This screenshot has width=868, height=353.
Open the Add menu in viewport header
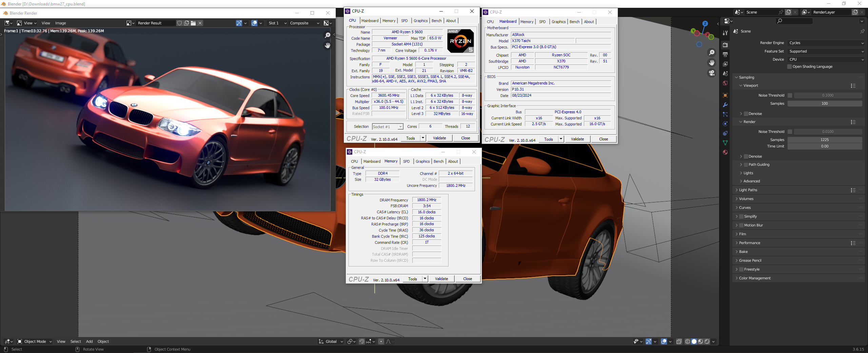(89, 341)
